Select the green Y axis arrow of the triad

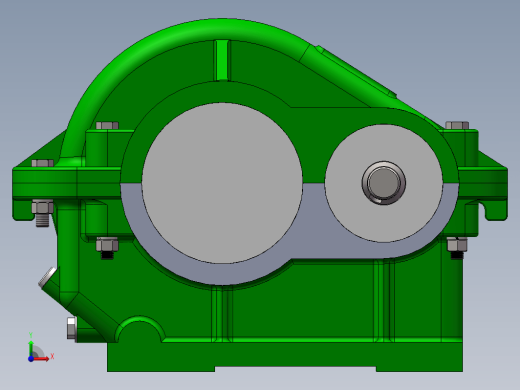point(31,349)
